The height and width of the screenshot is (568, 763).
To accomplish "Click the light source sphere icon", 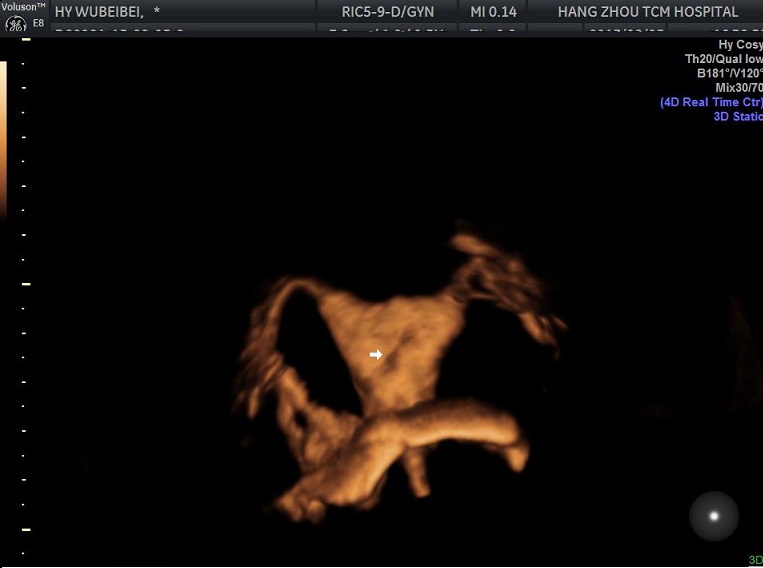I will [714, 516].
